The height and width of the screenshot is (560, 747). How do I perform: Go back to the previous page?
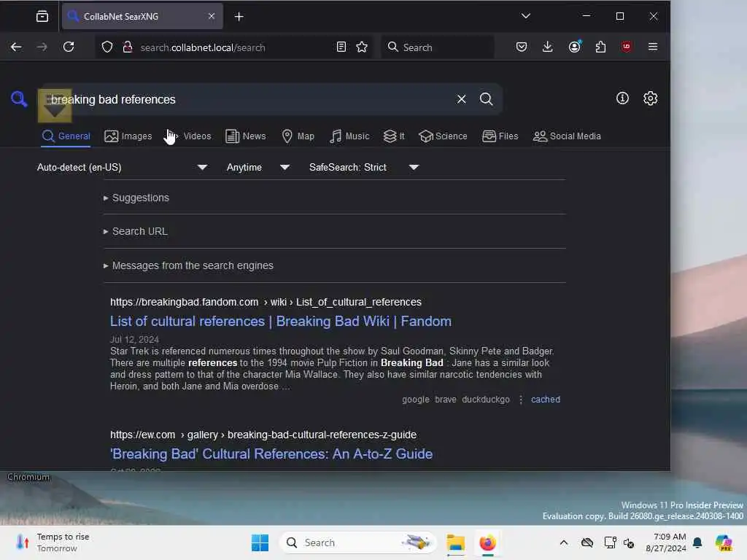click(16, 47)
